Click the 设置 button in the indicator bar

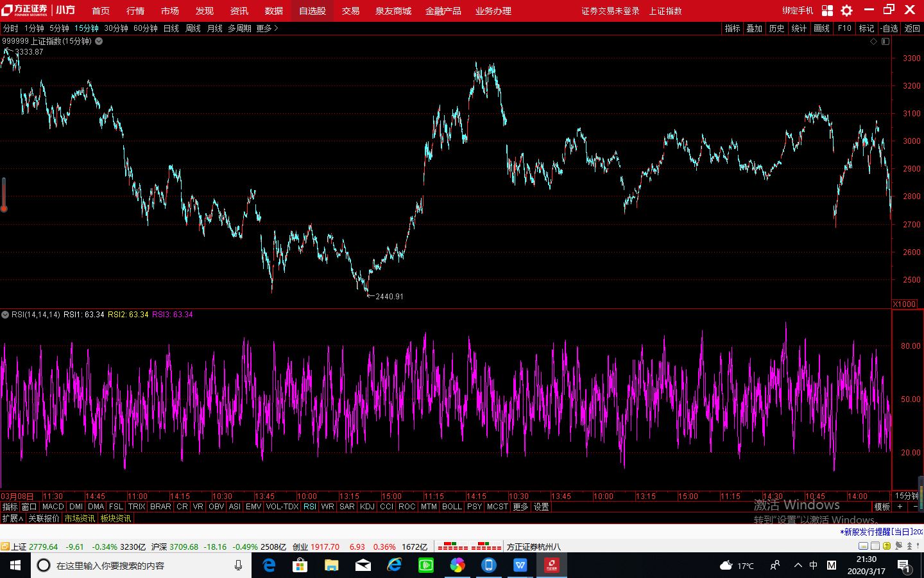click(542, 507)
